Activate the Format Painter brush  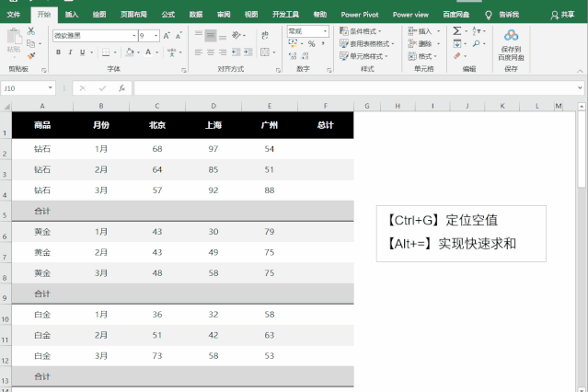pyautogui.click(x=31, y=56)
